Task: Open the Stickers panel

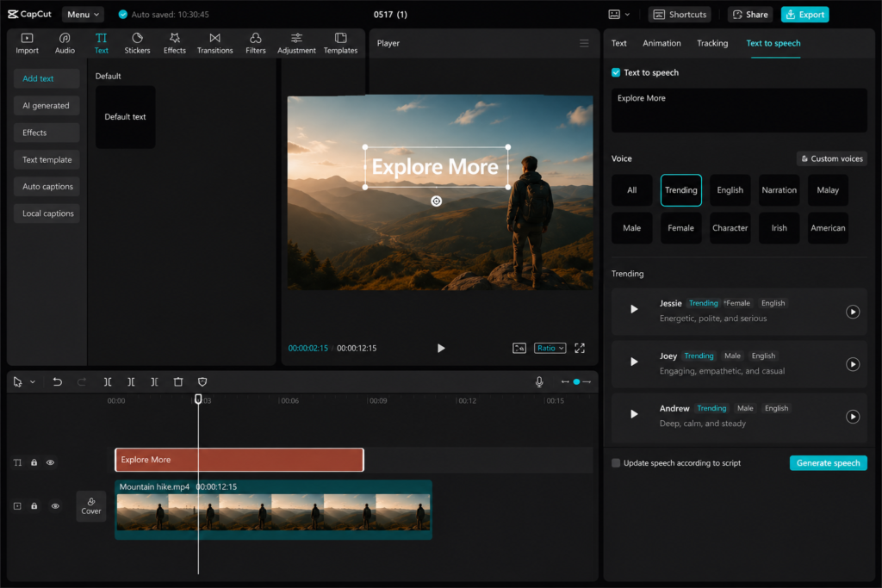Action: coord(137,43)
